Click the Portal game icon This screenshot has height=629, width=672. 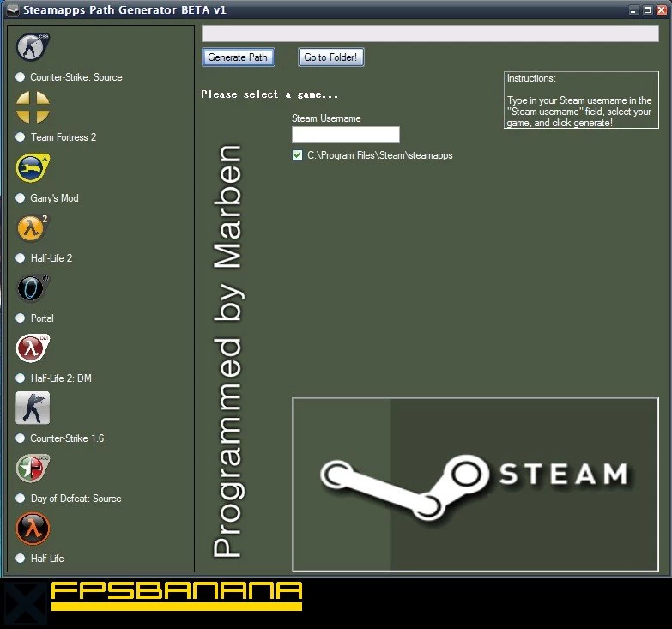tap(33, 288)
